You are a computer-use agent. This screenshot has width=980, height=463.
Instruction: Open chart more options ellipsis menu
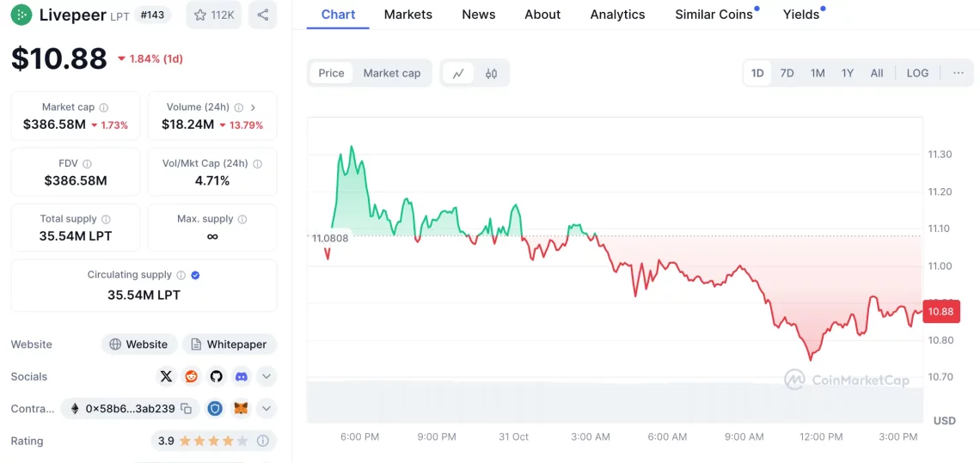[x=958, y=73]
